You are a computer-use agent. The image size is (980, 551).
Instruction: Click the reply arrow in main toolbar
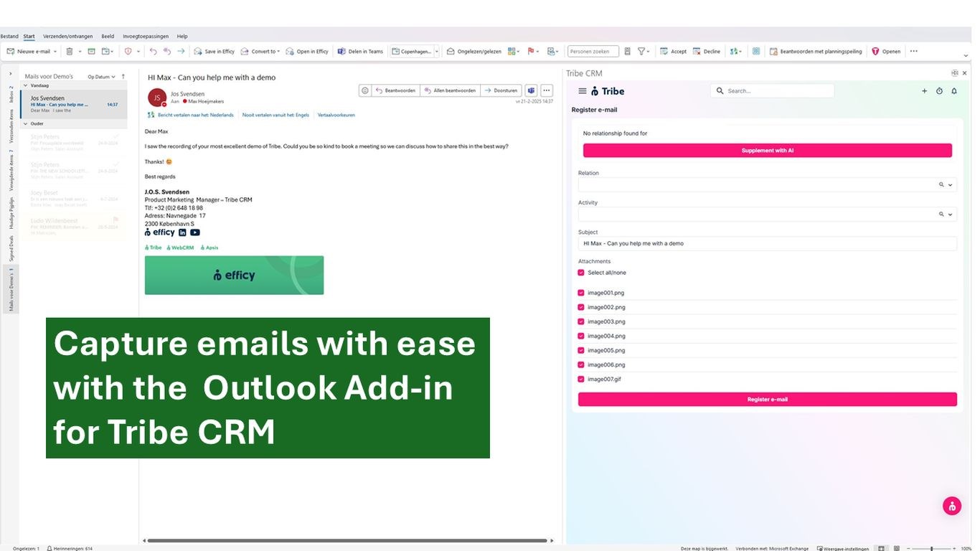pos(153,52)
